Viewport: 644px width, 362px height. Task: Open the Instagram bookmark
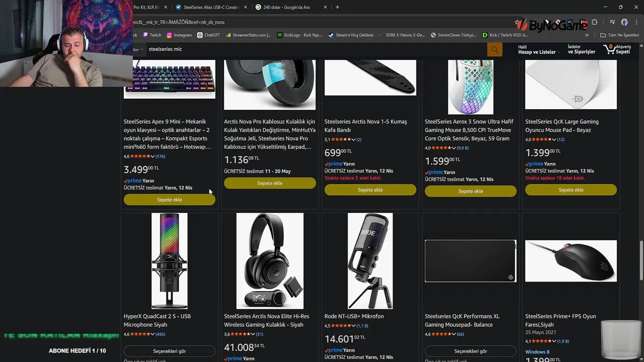coord(179,35)
